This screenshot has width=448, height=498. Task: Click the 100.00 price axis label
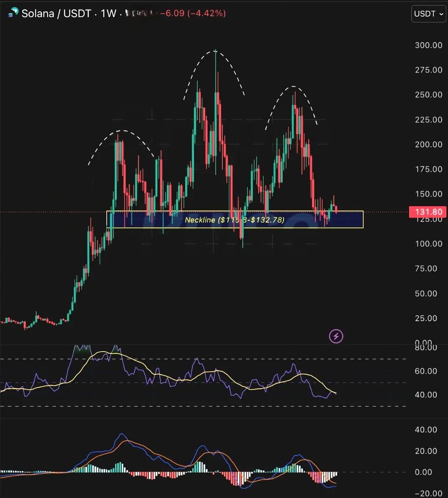[429, 244]
